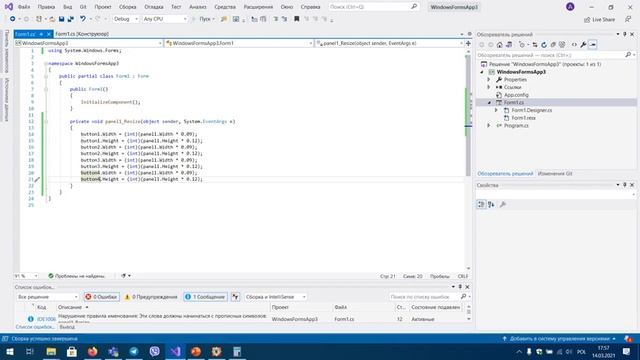Open the WindowsFormsApp3.Form1 type dropdown
The image size is (640, 360).
239,43
